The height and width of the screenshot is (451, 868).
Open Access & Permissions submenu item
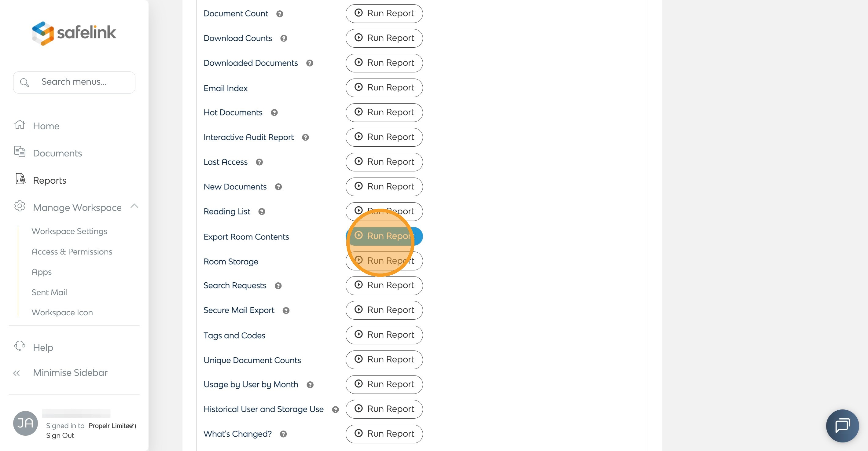72,251
